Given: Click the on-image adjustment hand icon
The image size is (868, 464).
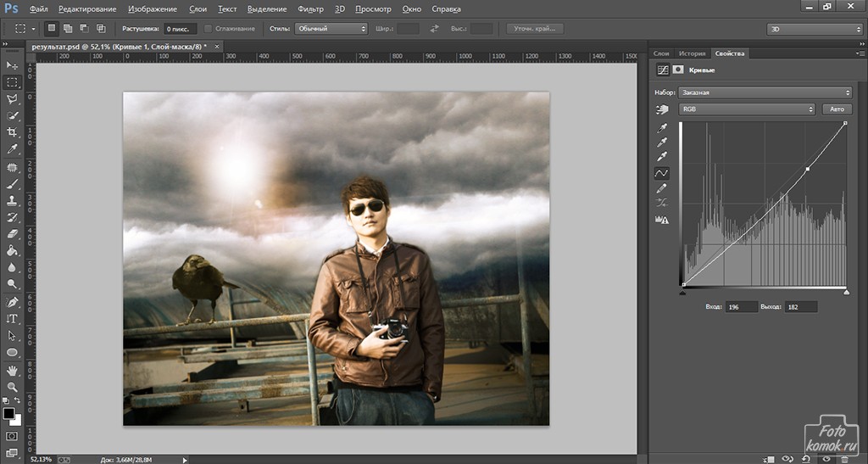Looking at the screenshot, I should 663,109.
